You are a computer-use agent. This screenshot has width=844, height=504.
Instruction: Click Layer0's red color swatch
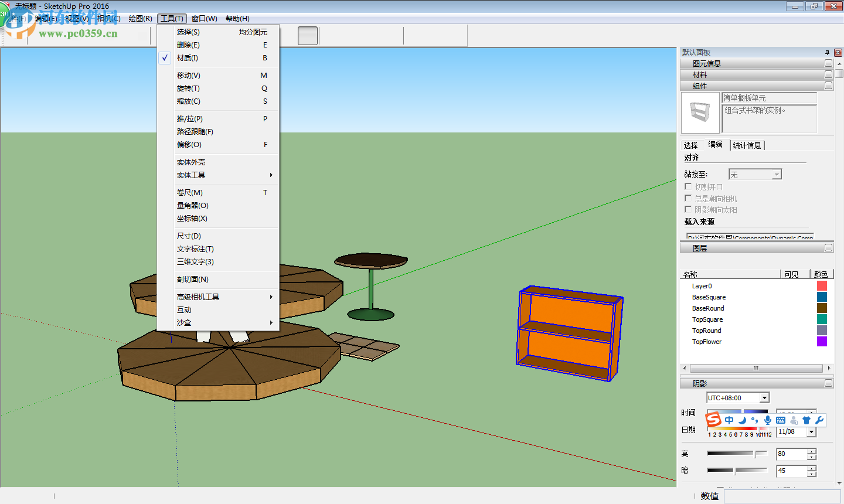[822, 285]
